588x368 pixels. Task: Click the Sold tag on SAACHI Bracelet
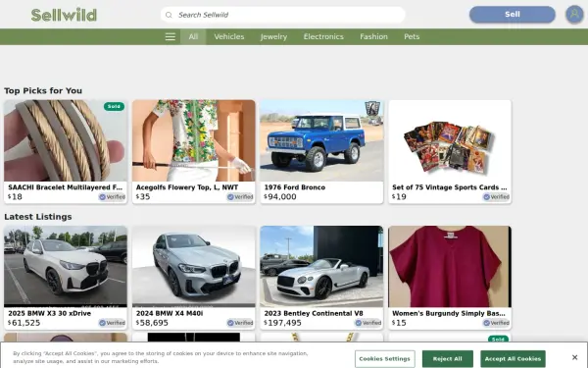pyautogui.click(x=114, y=107)
